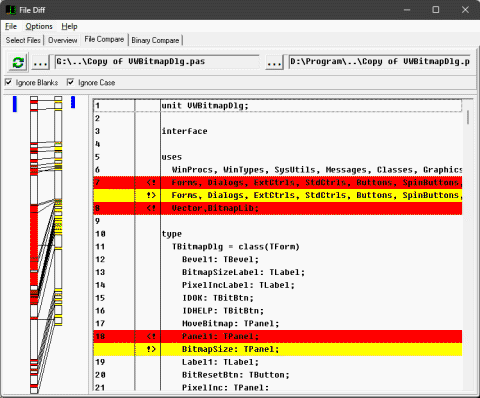Click the right blue position marker in overview
The width and height of the screenshot is (480, 398).
tap(73, 102)
